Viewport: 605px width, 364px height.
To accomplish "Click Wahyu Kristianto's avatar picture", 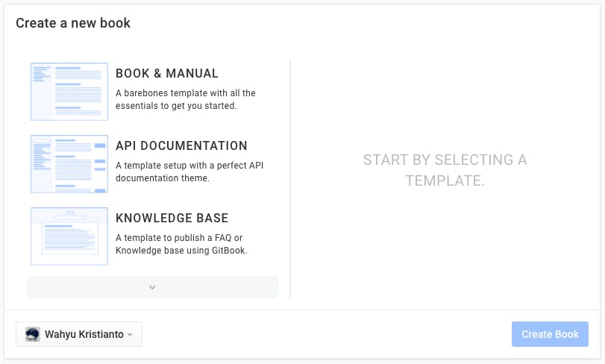I will pos(32,334).
